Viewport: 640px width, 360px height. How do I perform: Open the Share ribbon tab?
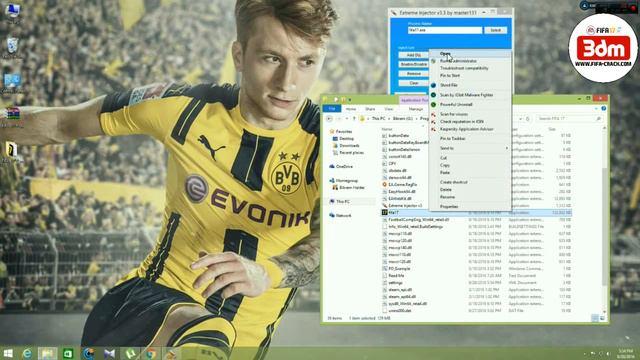[370, 109]
